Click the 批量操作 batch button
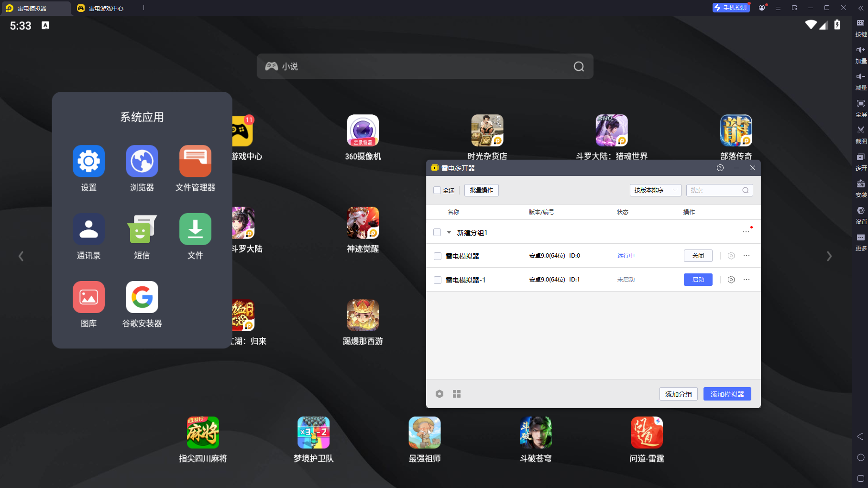 pos(482,190)
